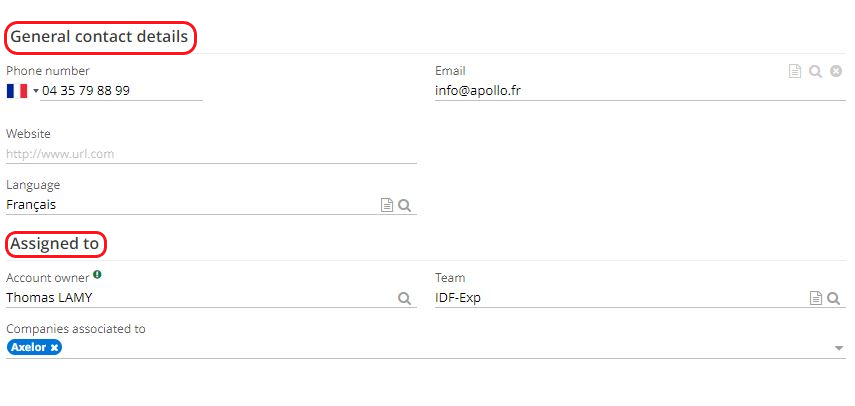Click the General contact details heading
Viewport: 855px width, 406px height.
99,38
